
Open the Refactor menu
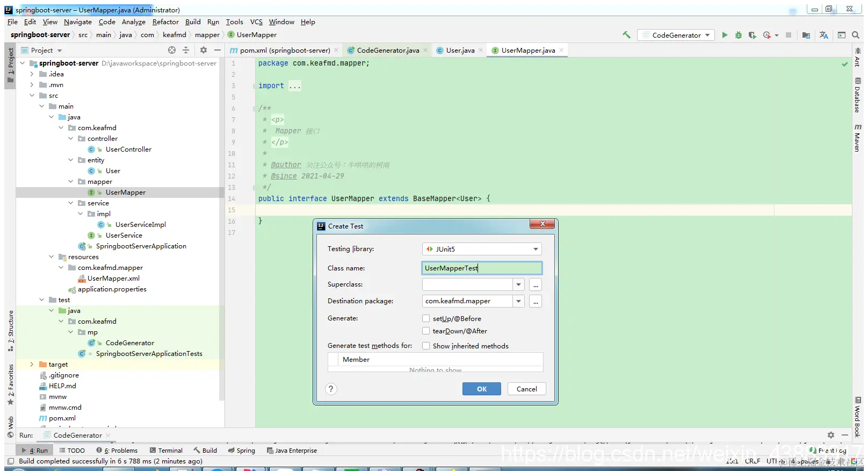tap(165, 22)
